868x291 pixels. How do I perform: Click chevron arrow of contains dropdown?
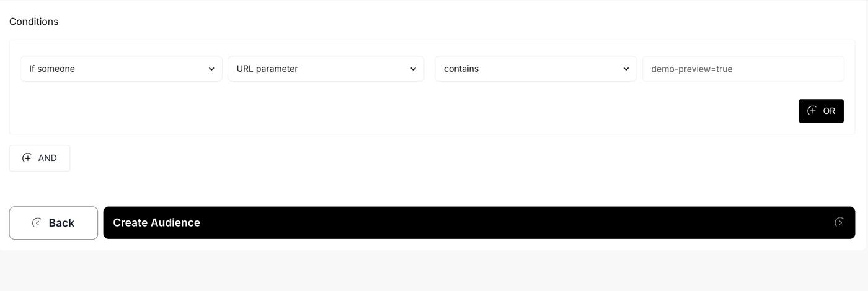626,69
